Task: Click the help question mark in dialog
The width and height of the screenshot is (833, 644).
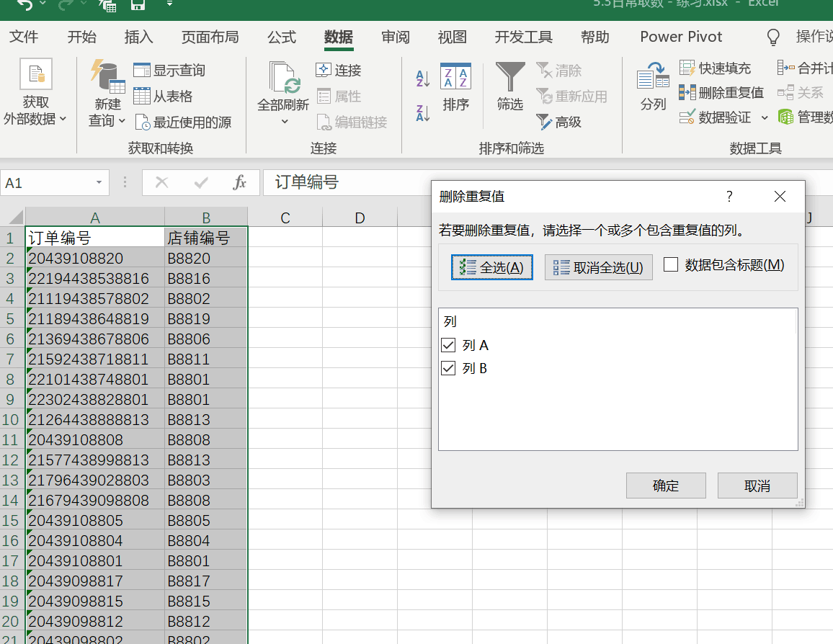Action: tap(729, 197)
